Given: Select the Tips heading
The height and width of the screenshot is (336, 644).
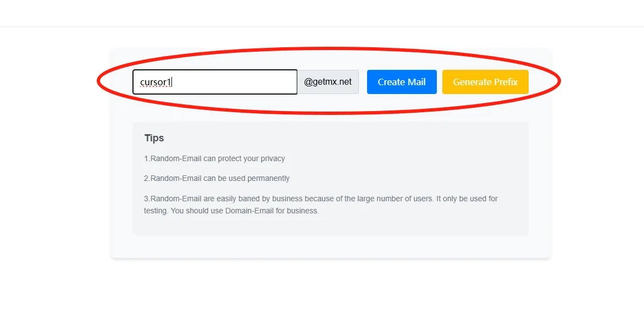Looking at the screenshot, I should (154, 138).
